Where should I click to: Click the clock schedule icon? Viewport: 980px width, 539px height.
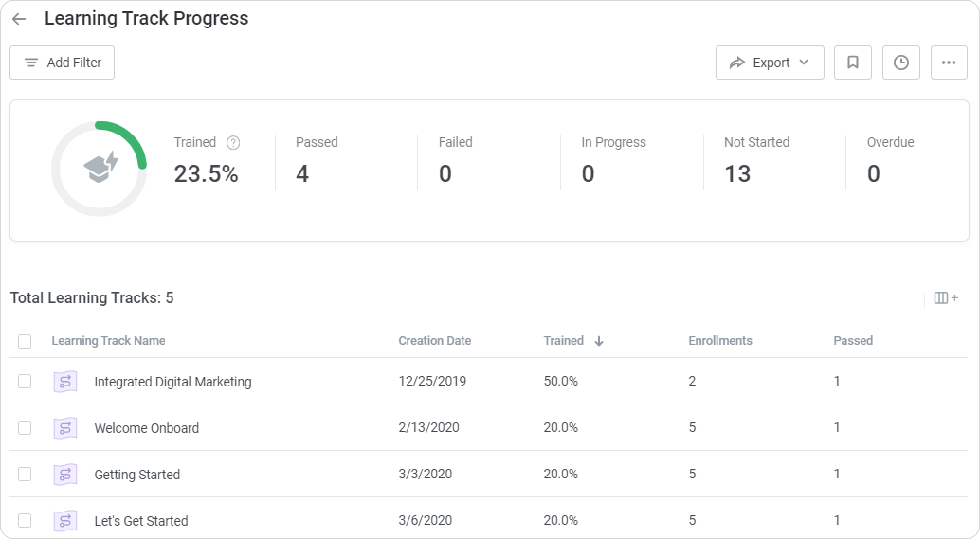901,63
